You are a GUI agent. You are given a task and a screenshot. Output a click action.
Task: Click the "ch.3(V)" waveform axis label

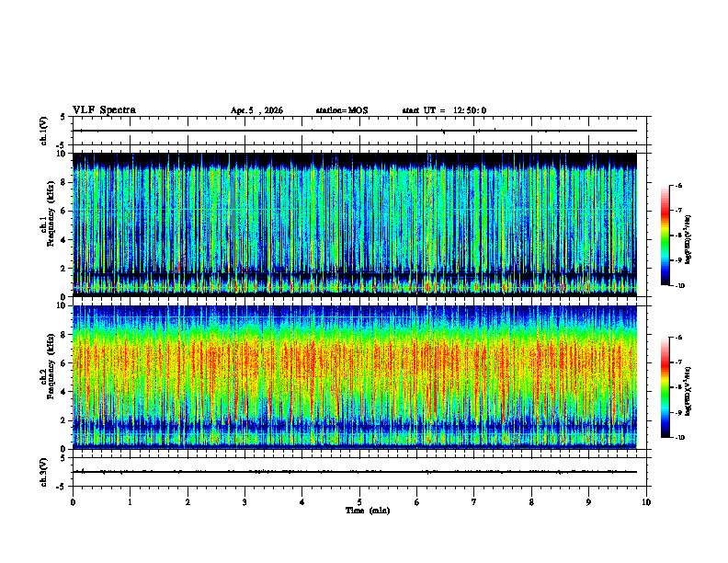[44, 472]
